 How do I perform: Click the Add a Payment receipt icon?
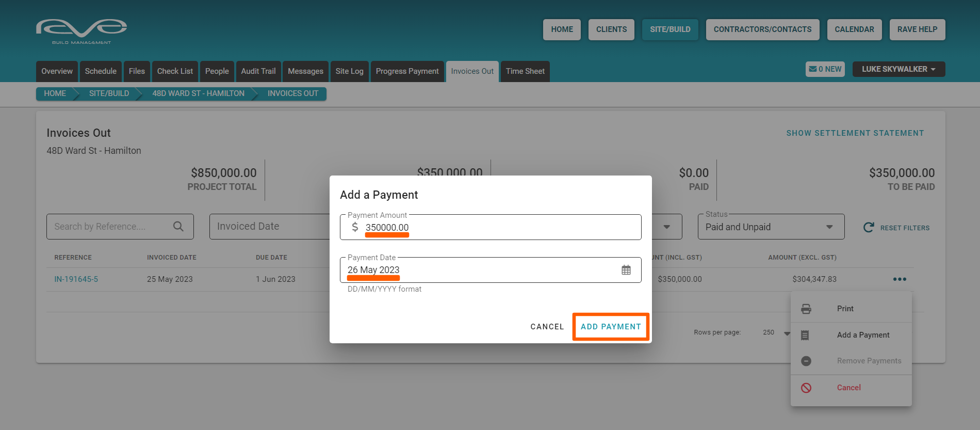click(x=805, y=335)
